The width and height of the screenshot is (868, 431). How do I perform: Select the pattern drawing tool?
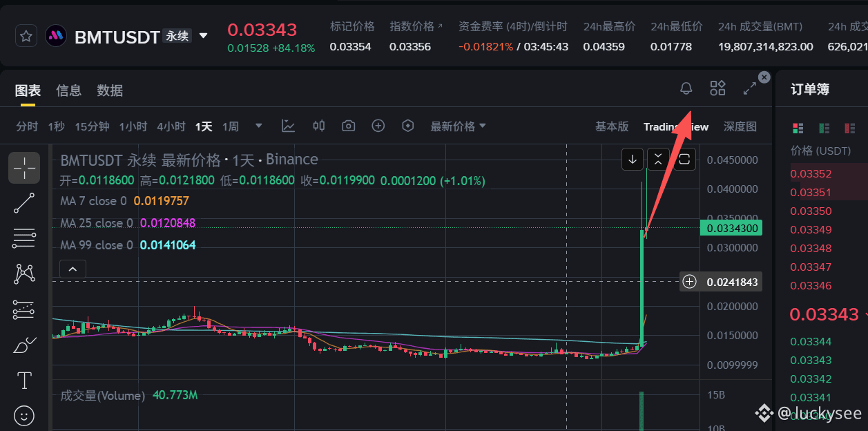pos(24,274)
